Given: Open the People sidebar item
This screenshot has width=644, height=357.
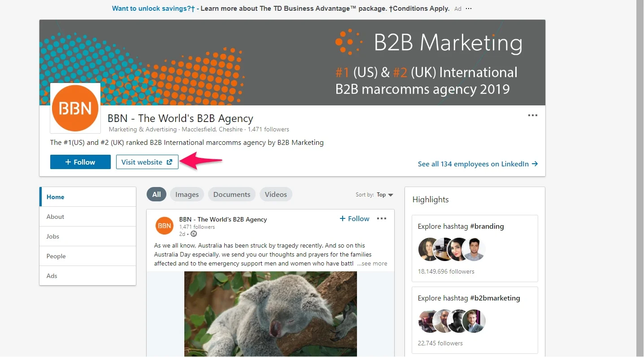Looking at the screenshot, I should 88,256.
